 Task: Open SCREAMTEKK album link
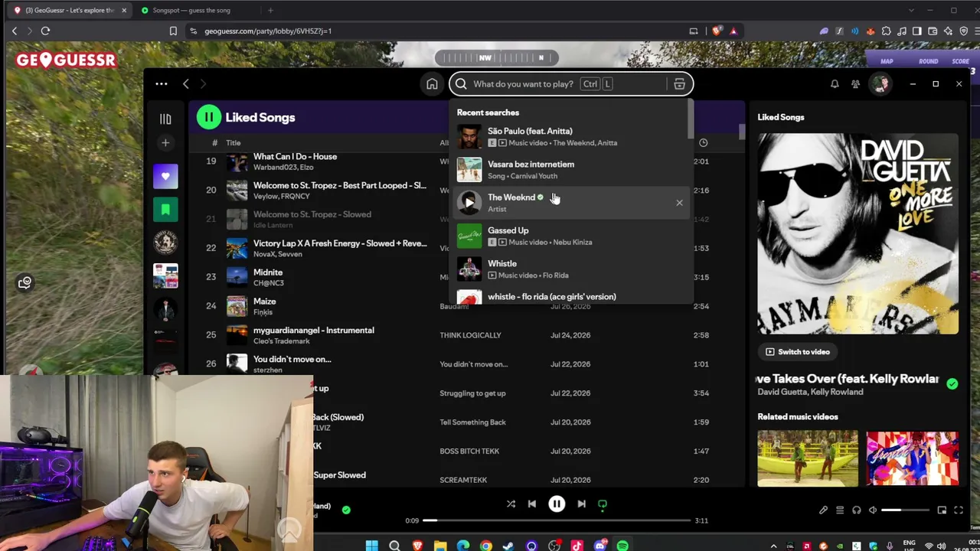[463, 481]
